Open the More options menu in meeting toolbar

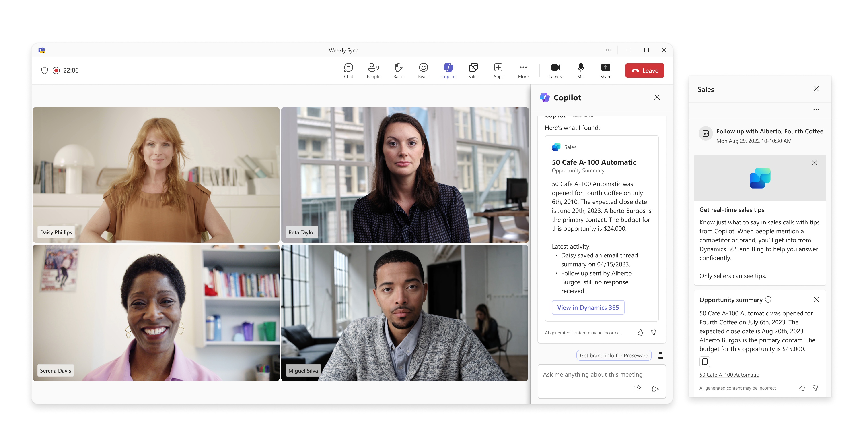point(523,70)
